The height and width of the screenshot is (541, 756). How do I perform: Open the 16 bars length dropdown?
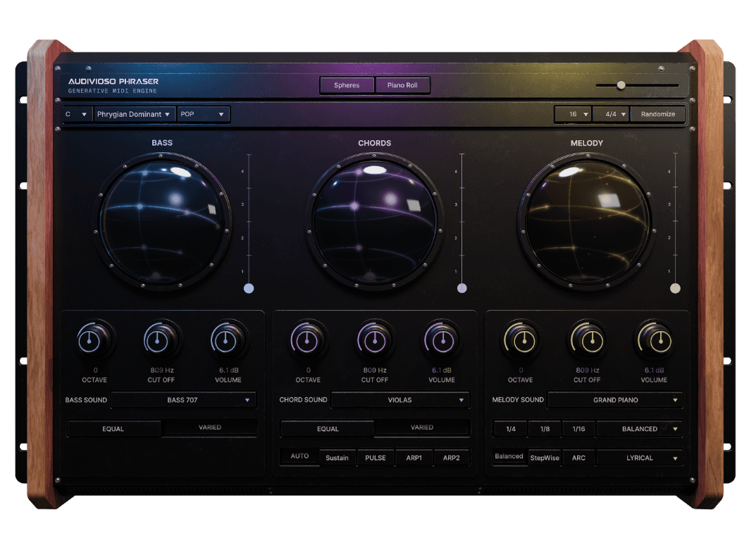point(573,114)
